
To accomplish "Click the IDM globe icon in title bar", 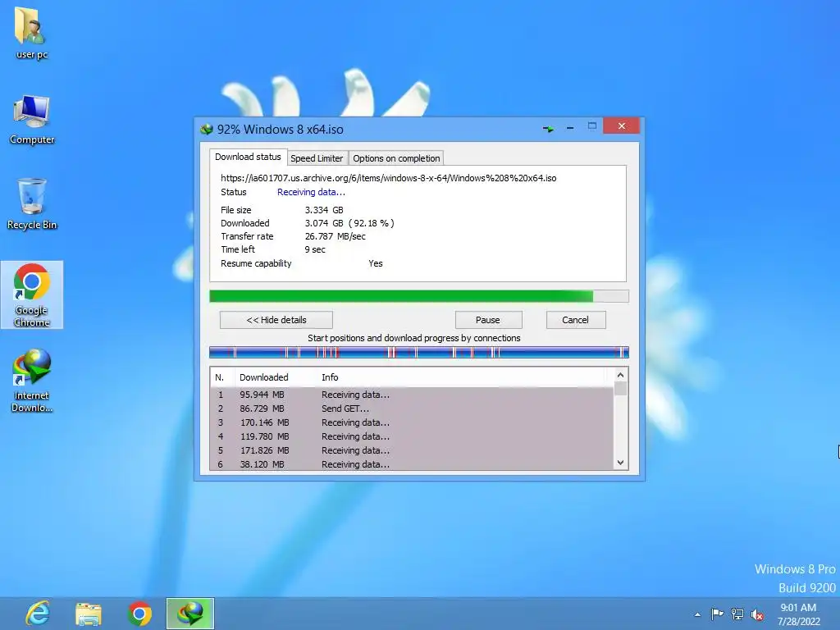I will coord(206,129).
